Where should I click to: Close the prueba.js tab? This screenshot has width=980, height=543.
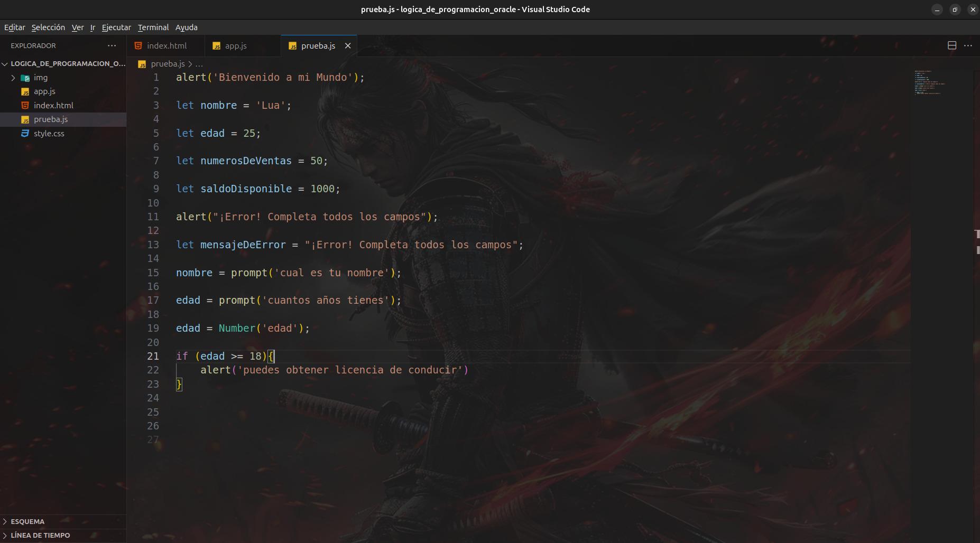[348, 46]
